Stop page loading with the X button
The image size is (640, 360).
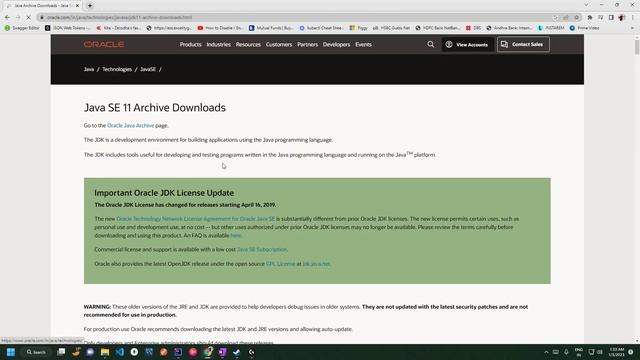point(29,17)
